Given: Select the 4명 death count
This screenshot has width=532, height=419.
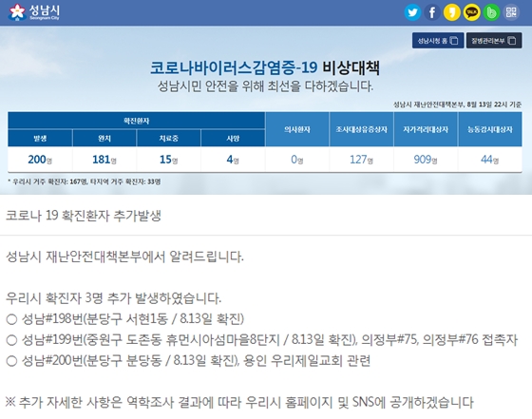Looking at the screenshot, I should (233, 159).
